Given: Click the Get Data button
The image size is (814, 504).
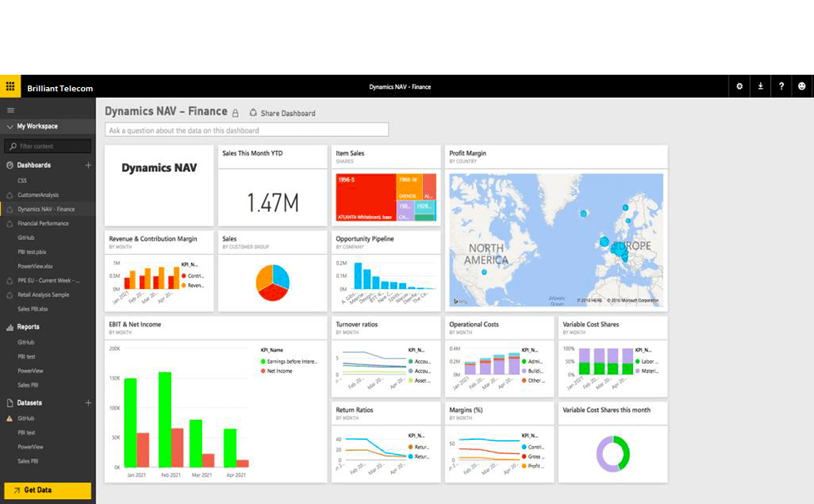Looking at the screenshot, I should (x=48, y=490).
